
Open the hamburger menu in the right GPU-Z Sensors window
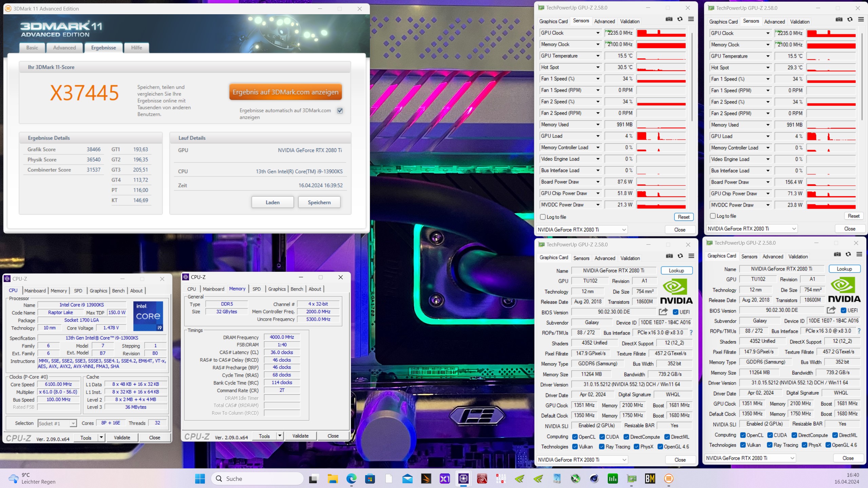click(861, 20)
